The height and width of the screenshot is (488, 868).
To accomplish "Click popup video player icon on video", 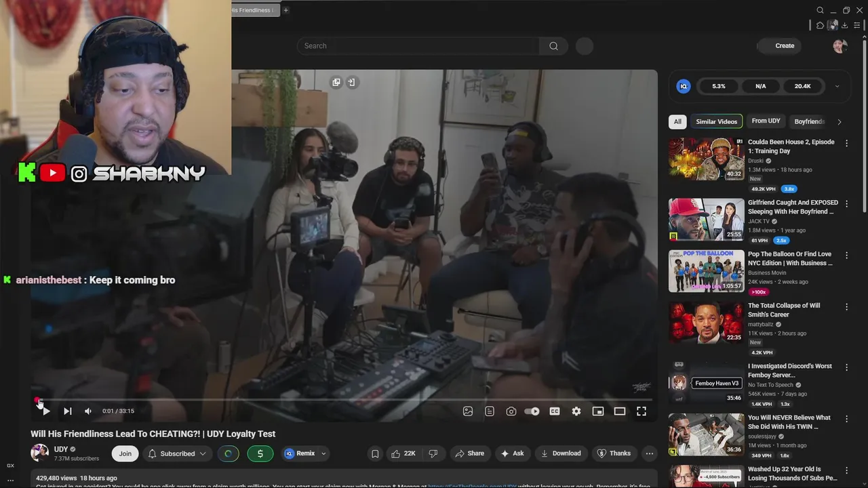I will tap(336, 82).
